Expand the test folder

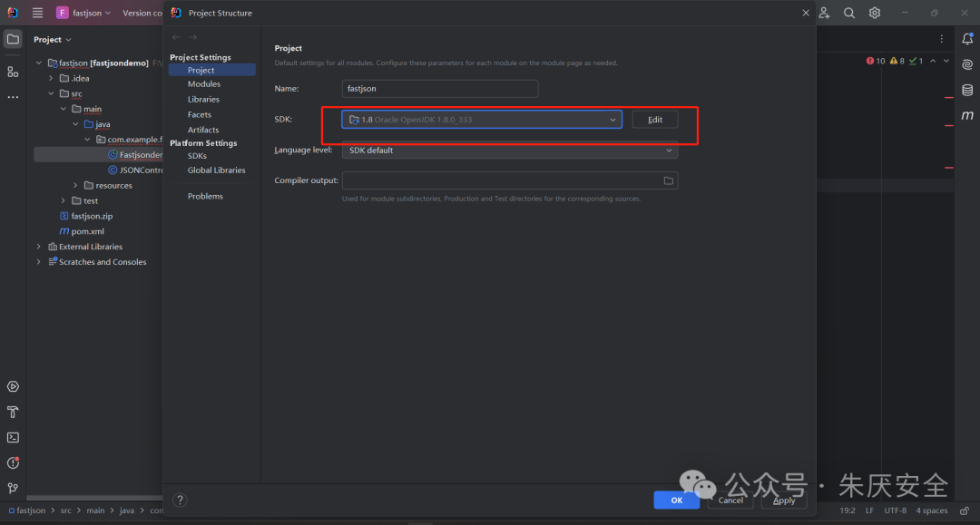[x=64, y=200]
